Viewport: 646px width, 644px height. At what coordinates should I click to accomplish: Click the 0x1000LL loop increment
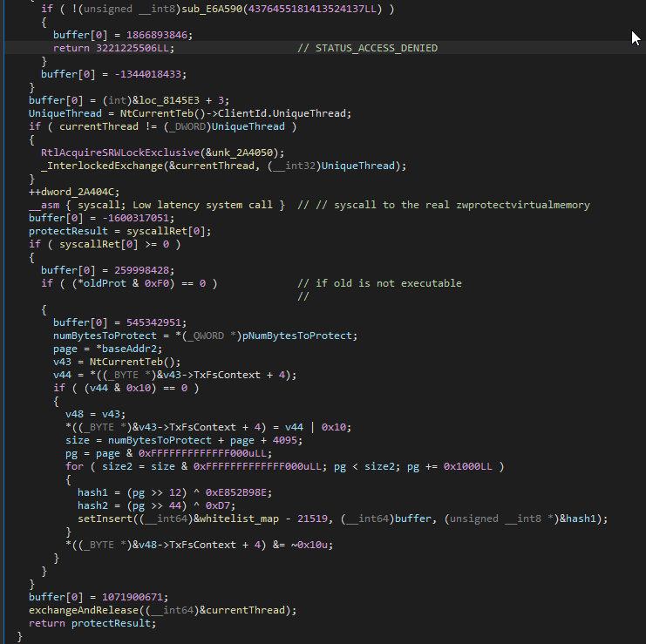click(x=467, y=466)
